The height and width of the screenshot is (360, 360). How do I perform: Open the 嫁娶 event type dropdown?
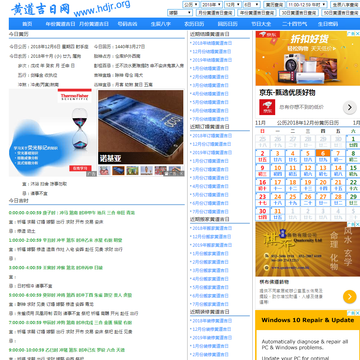pyautogui.click(x=180, y=13)
